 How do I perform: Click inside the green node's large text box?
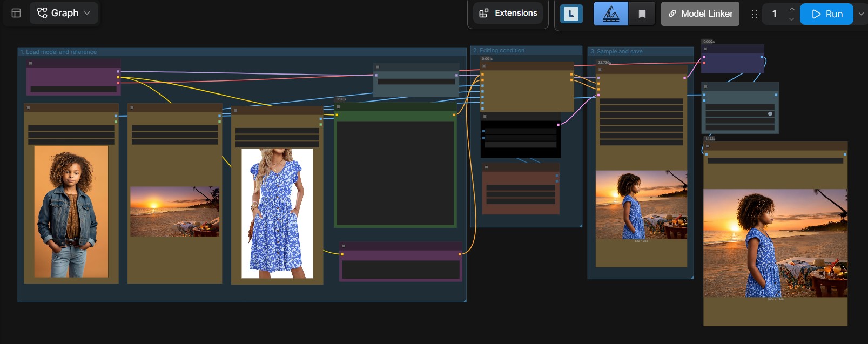click(395, 173)
